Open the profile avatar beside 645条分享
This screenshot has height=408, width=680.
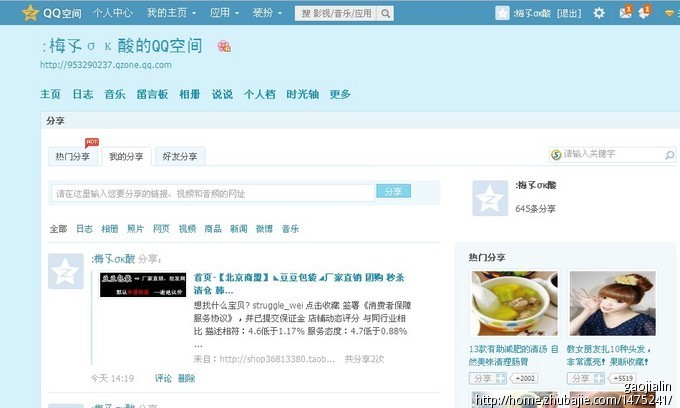tap(490, 198)
